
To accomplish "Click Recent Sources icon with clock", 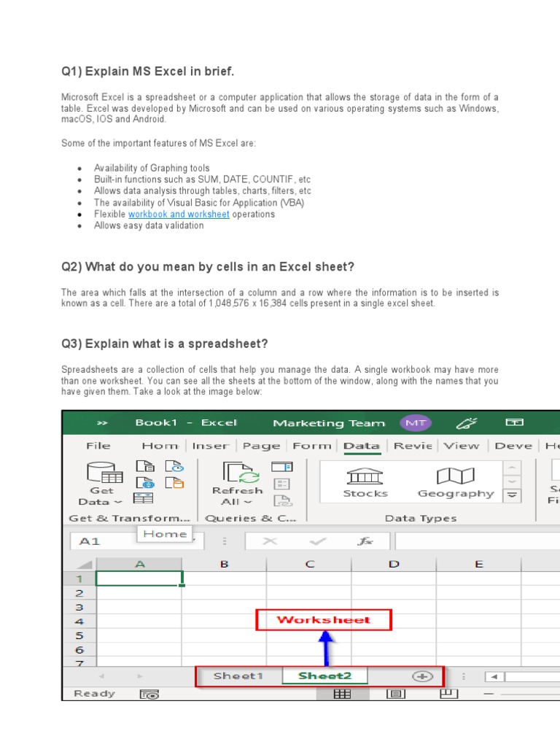I will tap(174, 466).
